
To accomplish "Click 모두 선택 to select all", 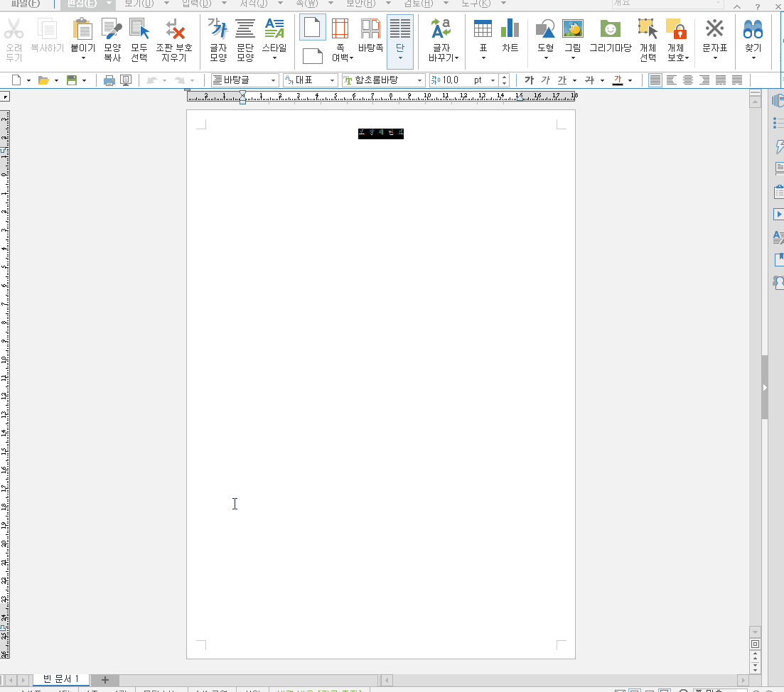I will coord(139,36).
